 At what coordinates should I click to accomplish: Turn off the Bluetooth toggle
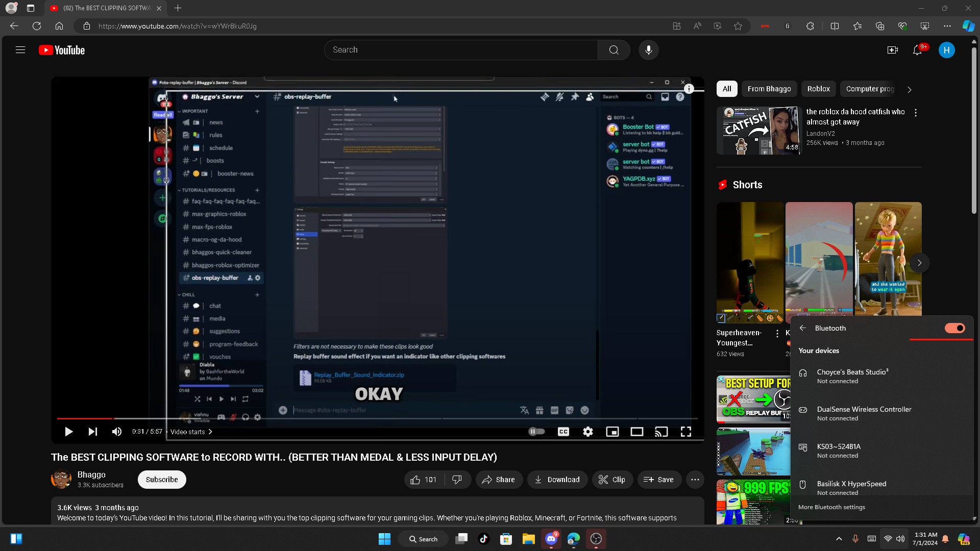coord(955,328)
